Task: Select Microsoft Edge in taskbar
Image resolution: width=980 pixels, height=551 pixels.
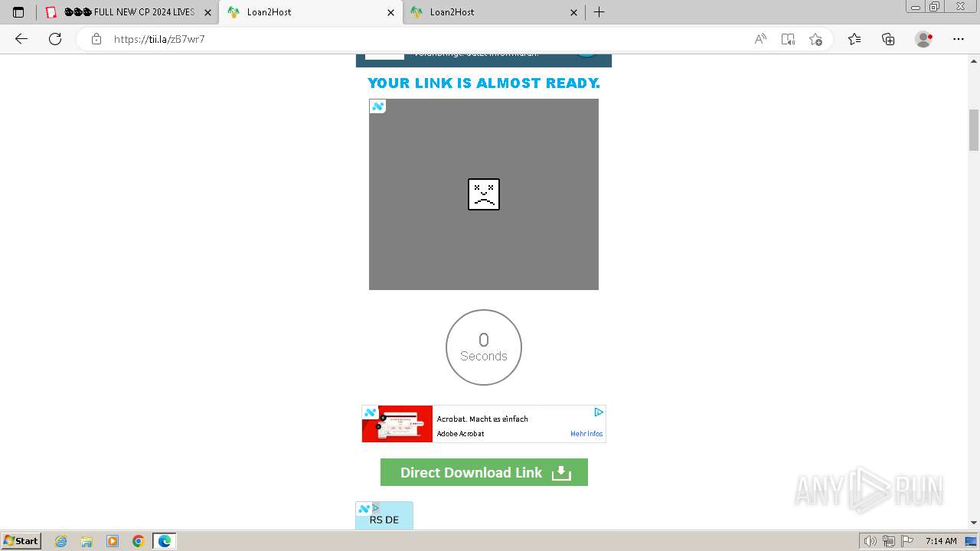Action: (x=165, y=541)
